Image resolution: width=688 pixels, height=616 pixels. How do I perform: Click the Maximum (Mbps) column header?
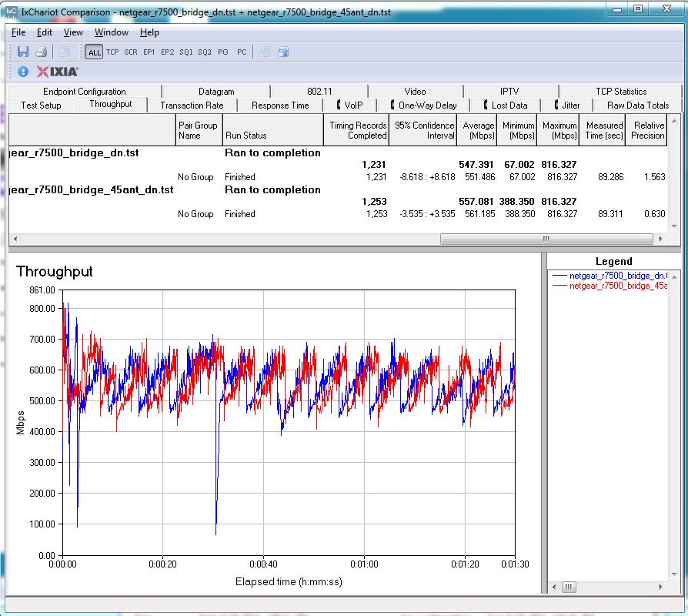click(559, 130)
